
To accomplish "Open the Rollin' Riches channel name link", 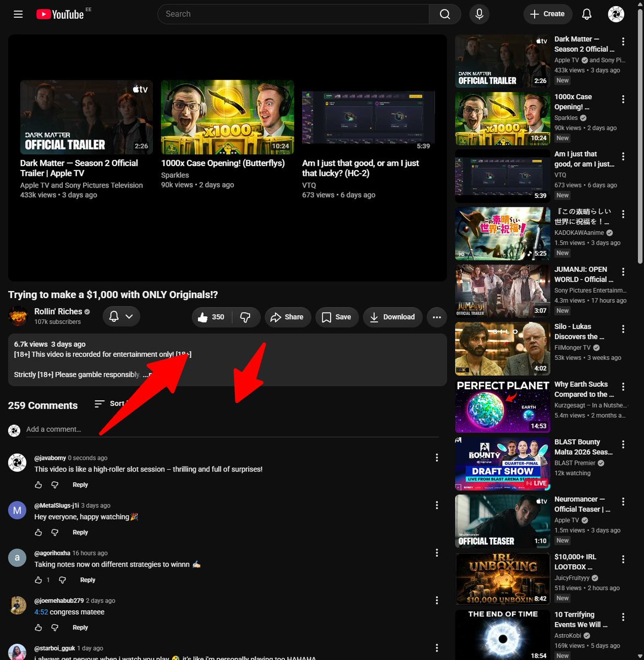I will 58,311.
